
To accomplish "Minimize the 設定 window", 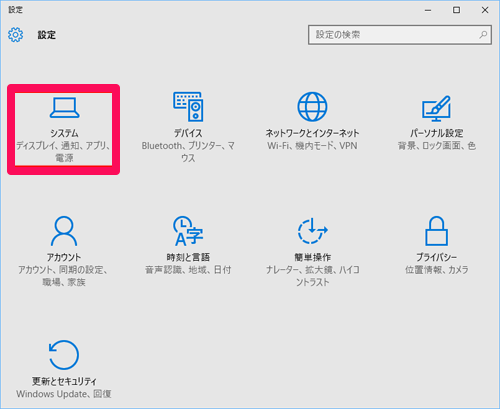I will [428, 10].
